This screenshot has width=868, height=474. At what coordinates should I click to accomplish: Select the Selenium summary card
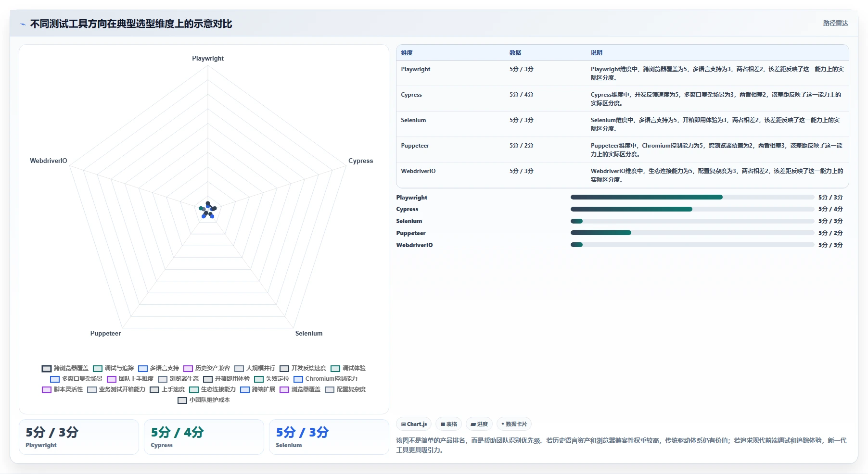coord(329,437)
